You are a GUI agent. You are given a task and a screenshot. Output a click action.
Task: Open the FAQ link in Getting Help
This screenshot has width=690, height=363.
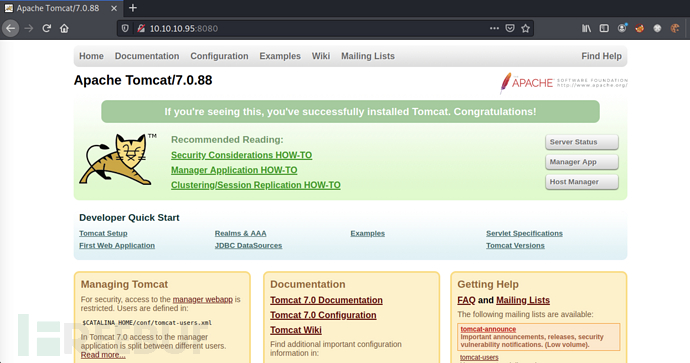(x=466, y=300)
